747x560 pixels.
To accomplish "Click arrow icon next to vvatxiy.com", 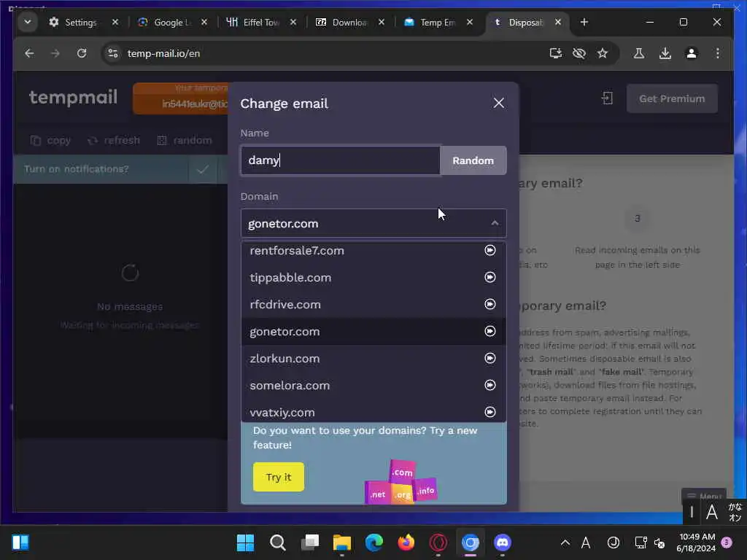I will (x=489, y=412).
